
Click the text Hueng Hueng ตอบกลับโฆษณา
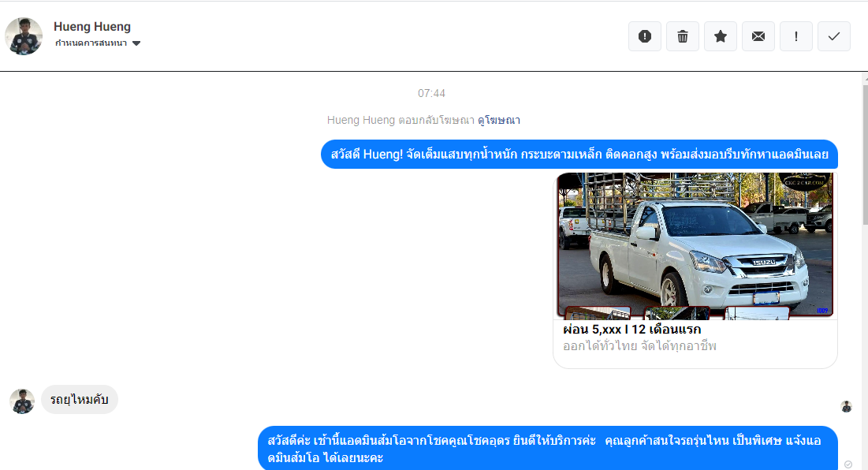point(400,120)
